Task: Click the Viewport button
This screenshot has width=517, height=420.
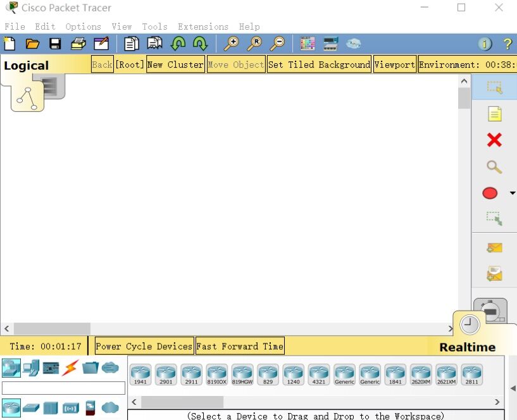Action: click(x=395, y=65)
